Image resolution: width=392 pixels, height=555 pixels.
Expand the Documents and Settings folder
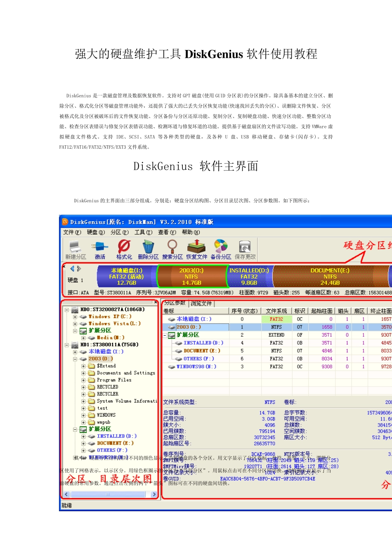(83, 373)
